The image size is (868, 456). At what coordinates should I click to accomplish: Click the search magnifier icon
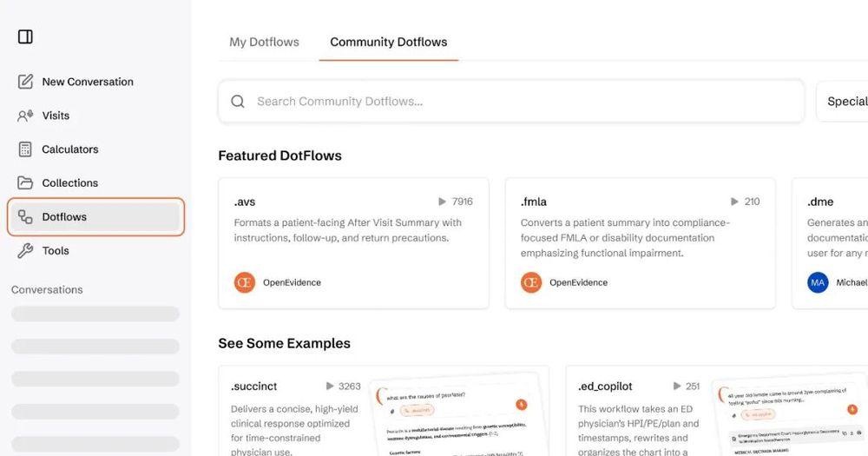(x=238, y=102)
